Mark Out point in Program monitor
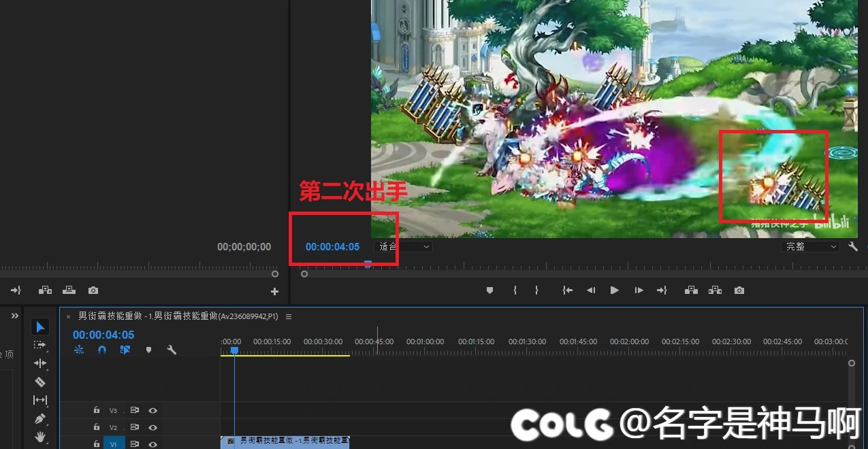This screenshot has height=449, width=868. pos(536,290)
